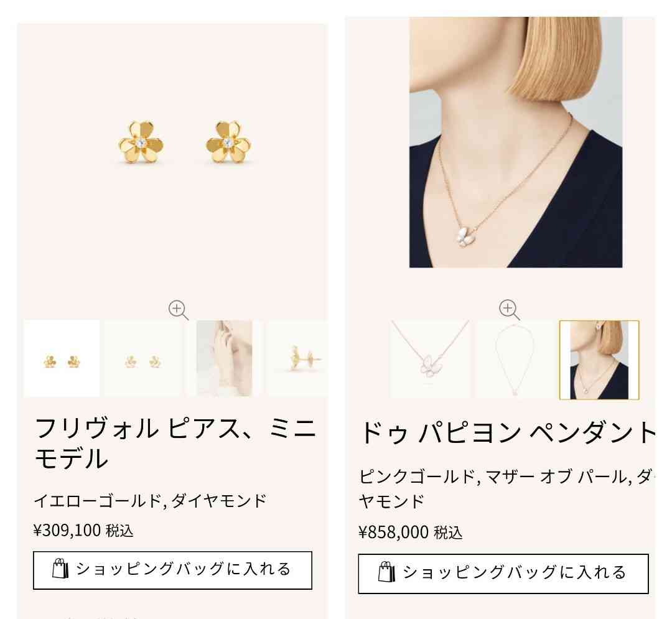Click the イエローゴールド, ダイヤモンド material description
The width and height of the screenshot is (672, 619).
[150, 500]
